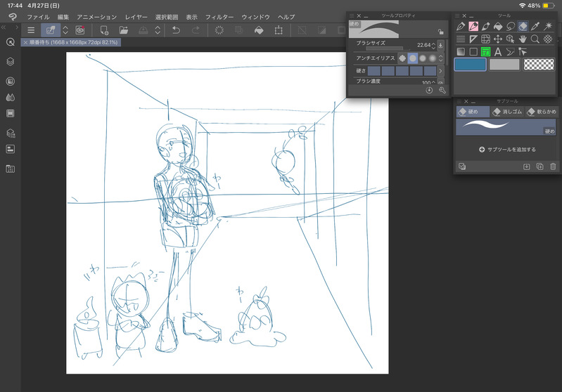Screen dimensions: 562x392
Task: Select the Eraser tool in Tool palette
Action: tap(523, 26)
